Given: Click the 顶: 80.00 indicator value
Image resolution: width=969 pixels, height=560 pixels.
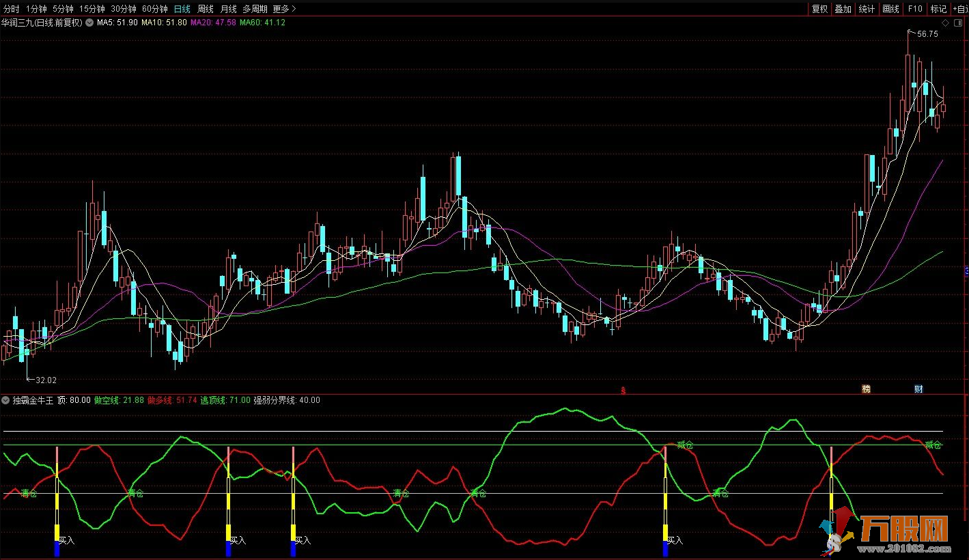Looking at the screenshot, I should tap(74, 400).
